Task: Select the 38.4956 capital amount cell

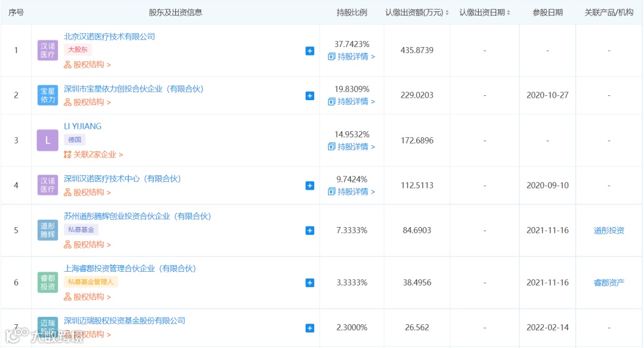Action: point(417,282)
